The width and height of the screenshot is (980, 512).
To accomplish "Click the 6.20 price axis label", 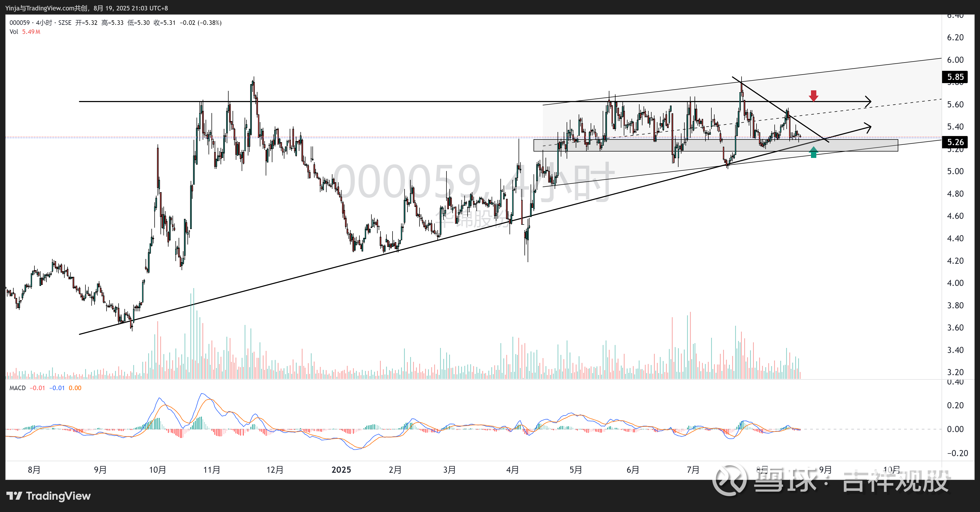I will pyautogui.click(x=955, y=37).
